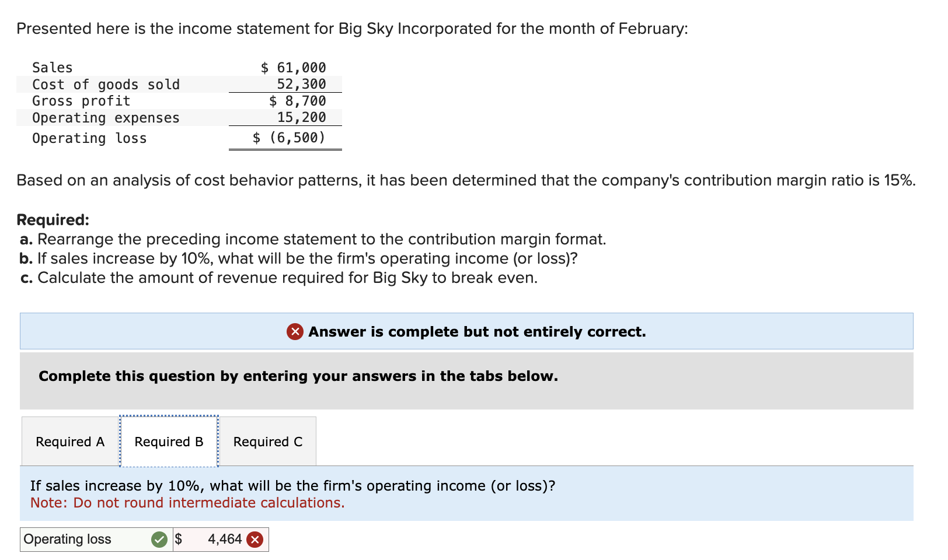The image size is (948, 560).
Task: Click the note about not rounding intermediate calculations
Action: click(187, 502)
